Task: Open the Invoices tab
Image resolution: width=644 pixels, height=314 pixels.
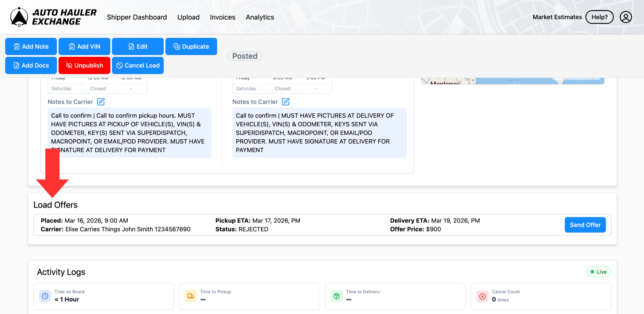Action: [223, 17]
